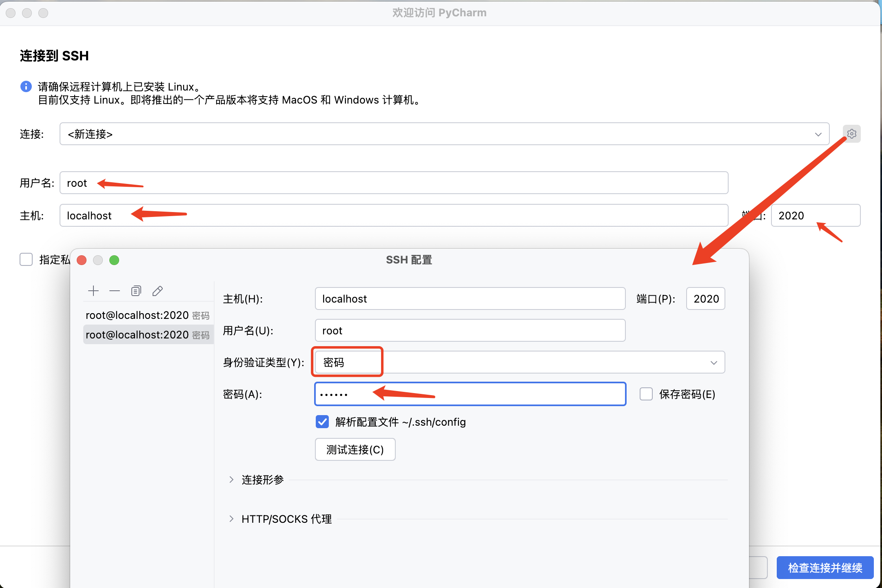Open SSH settings gear icon

(x=852, y=134)
